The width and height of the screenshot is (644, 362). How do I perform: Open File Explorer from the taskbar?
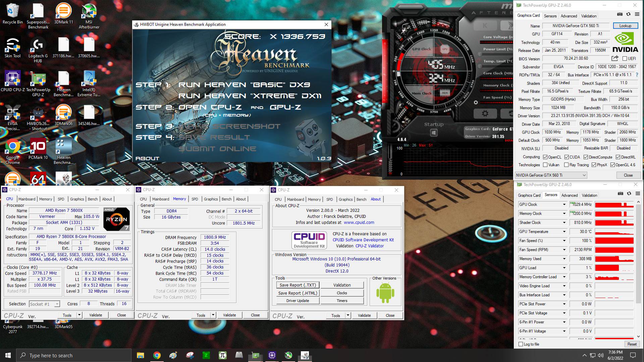141,355
